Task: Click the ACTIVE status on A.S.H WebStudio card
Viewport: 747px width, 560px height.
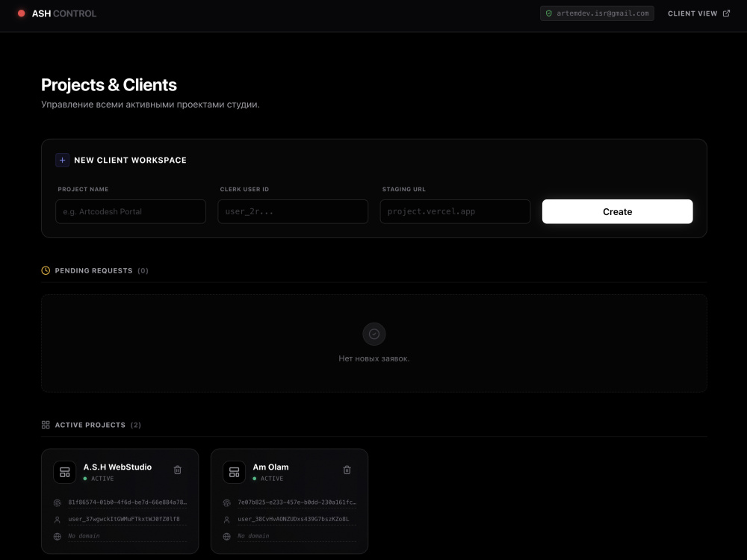Action: coord(99,479)
